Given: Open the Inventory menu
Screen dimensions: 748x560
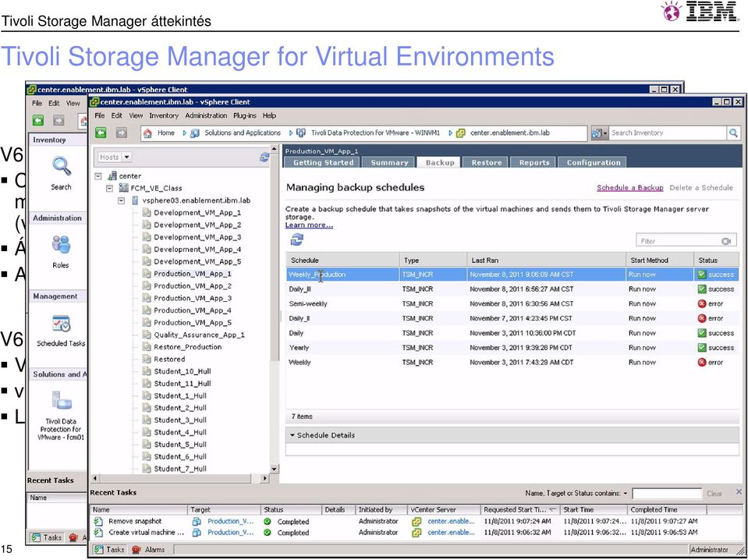Looking at the screenshot, I should (164, 115).
